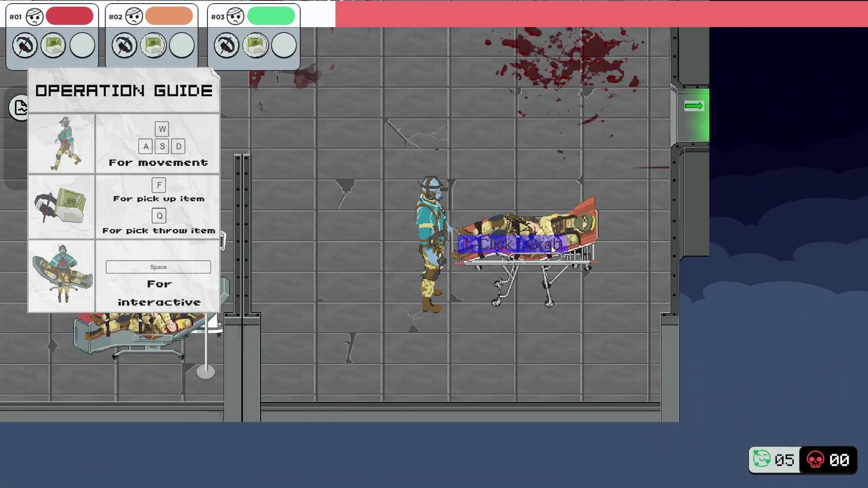Select patient #01 bandage pack slot
The height and width of the screenshot is (488, 868).
click(x=54, y=45)
